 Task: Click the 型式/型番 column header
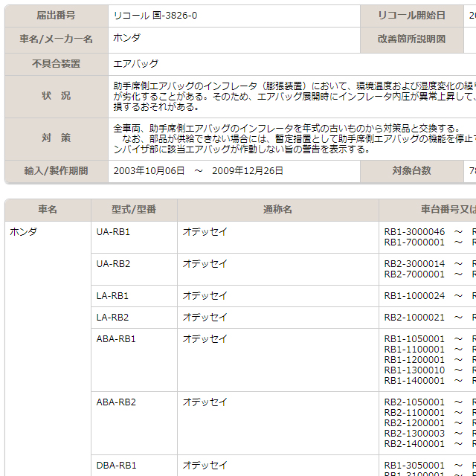(x=134, y=210)
